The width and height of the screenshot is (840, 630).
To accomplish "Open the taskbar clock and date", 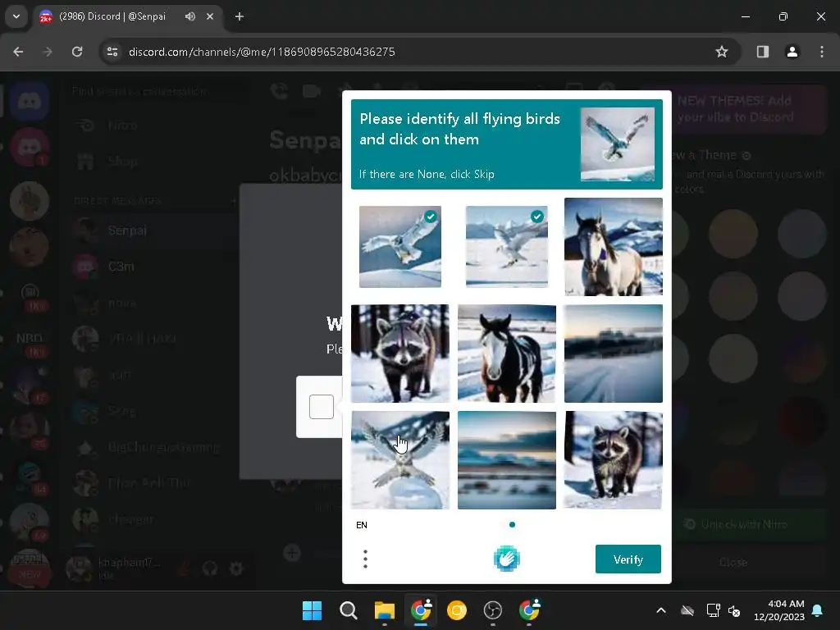I will tap(779, 610).
